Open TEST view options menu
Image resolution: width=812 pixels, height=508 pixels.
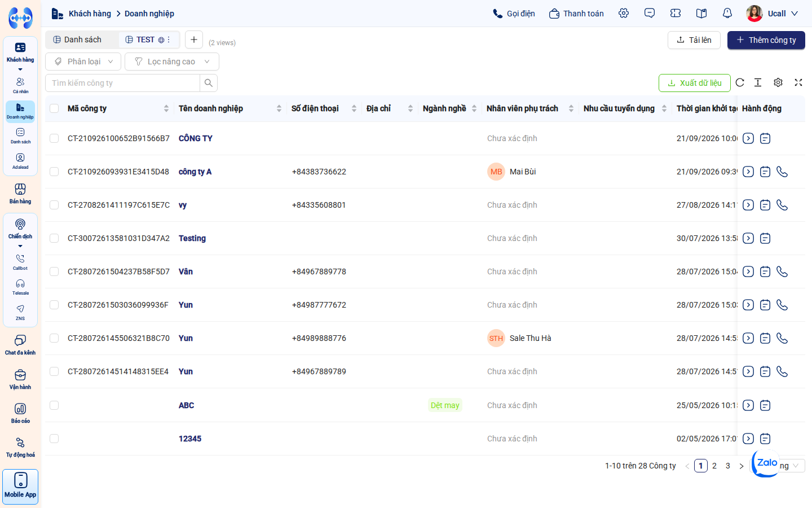click(169, 40)
